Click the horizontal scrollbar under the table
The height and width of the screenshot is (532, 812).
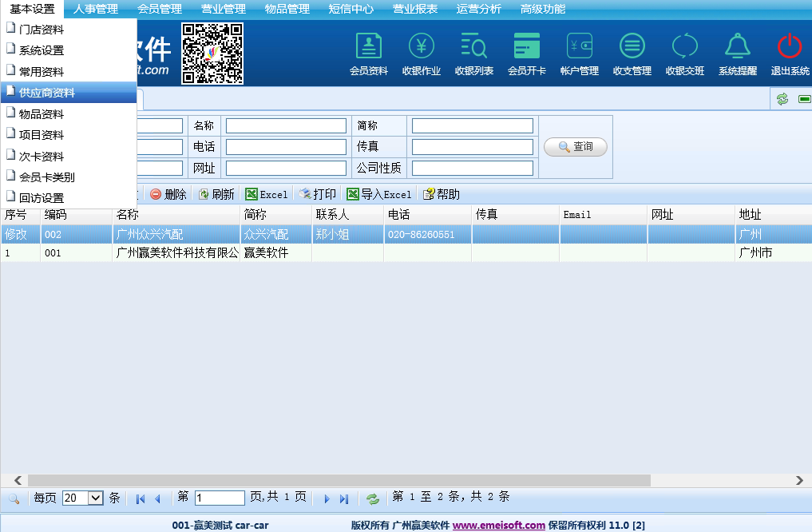click(x=399, y=480)
